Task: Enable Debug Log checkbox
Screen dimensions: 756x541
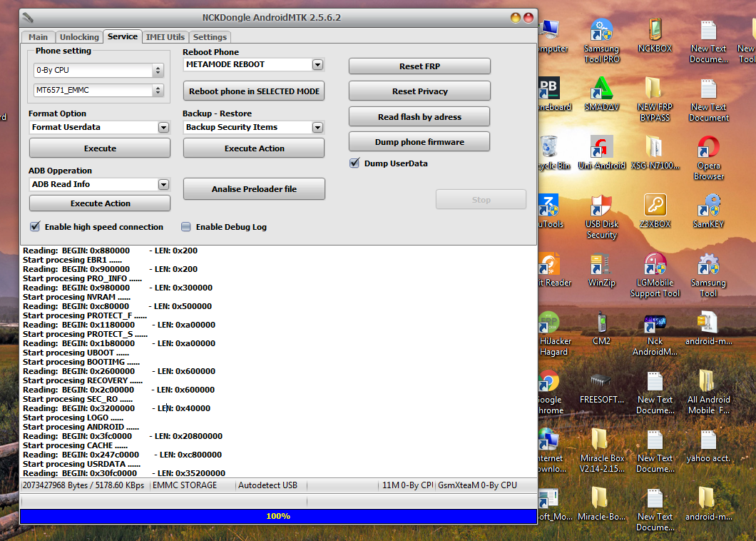Action: click(185, 227)
